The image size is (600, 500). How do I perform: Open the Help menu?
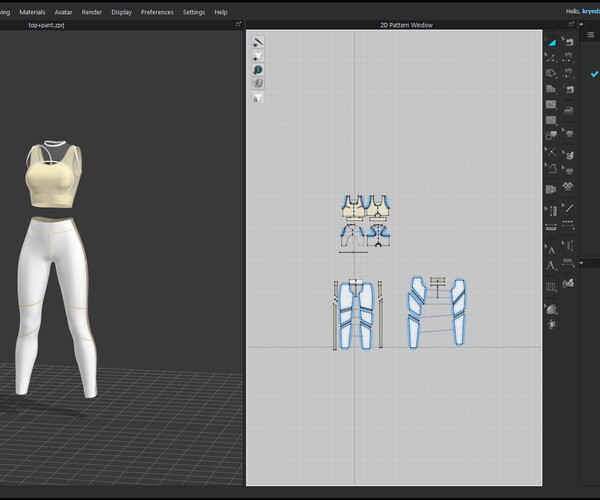(x=221, y=12)
